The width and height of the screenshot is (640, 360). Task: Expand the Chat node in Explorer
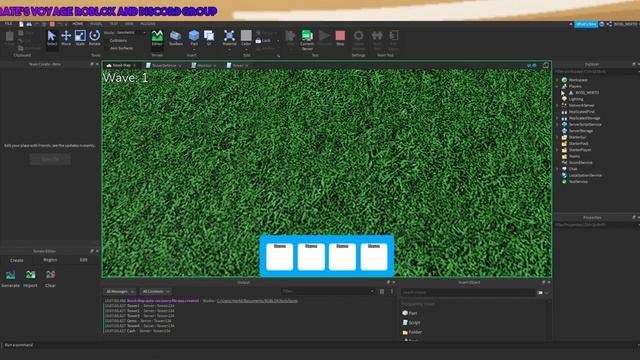pos(558,169)
